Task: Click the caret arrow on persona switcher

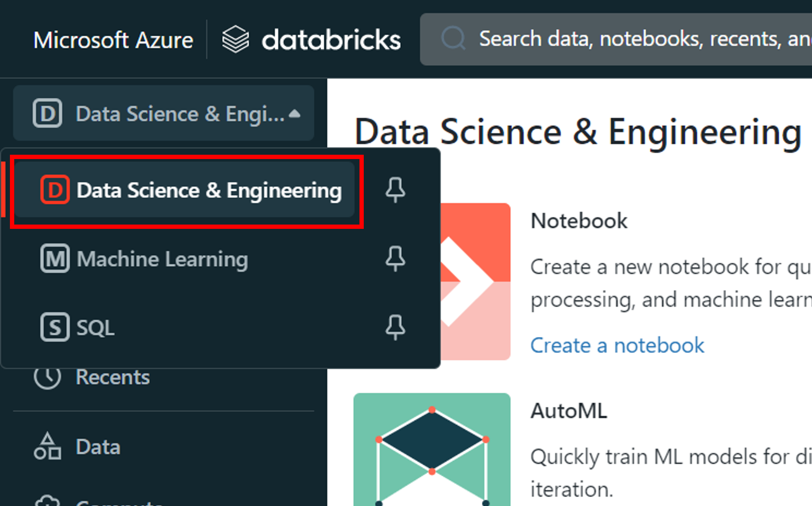Action: click(295, 113)
